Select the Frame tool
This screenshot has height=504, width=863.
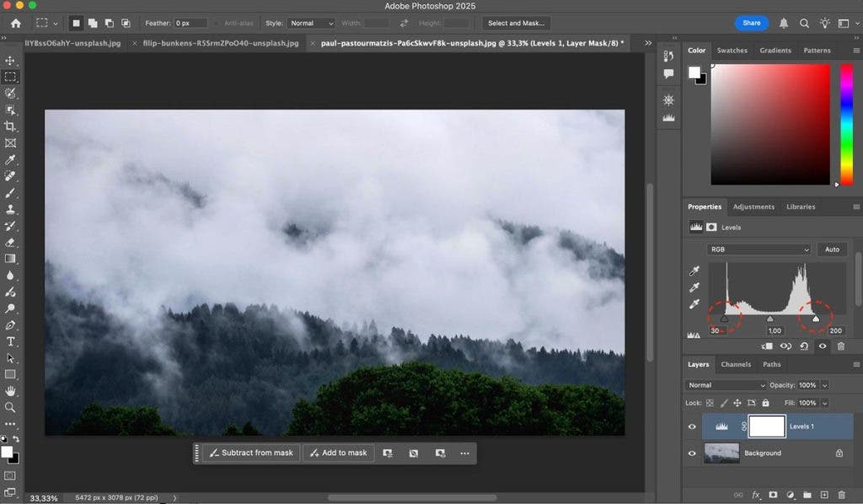[10, 143]
